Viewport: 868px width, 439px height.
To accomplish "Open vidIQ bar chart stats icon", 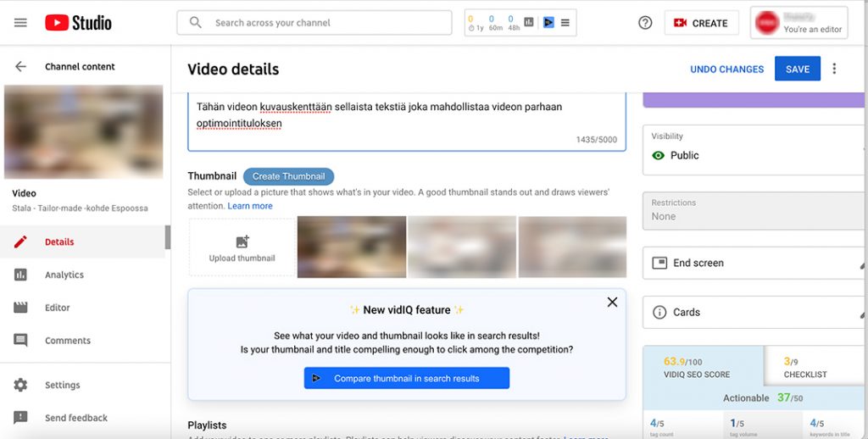I will pos(529,22).
